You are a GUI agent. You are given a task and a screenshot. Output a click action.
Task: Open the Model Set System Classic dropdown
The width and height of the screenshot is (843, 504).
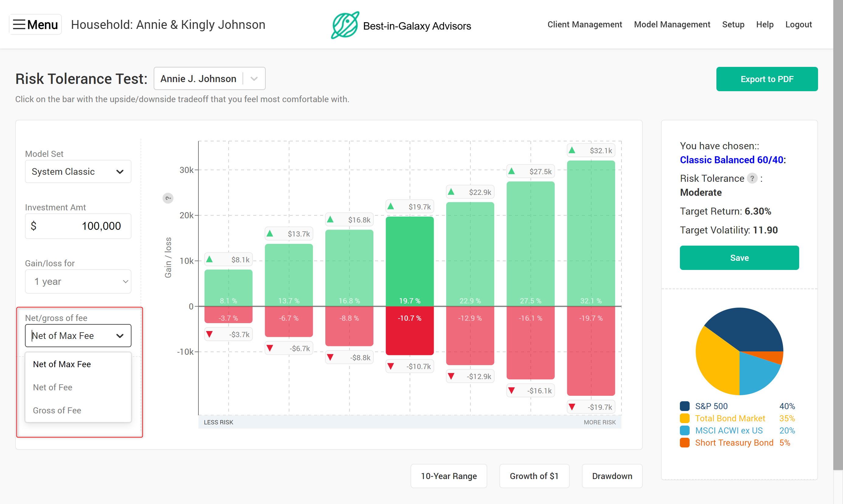point(78,171)
